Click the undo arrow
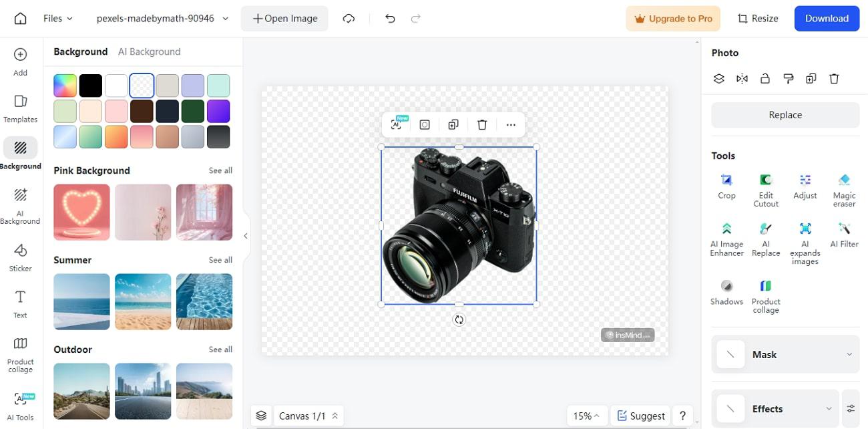The height and width of the screenshot is (429, 868). point(391,19)
